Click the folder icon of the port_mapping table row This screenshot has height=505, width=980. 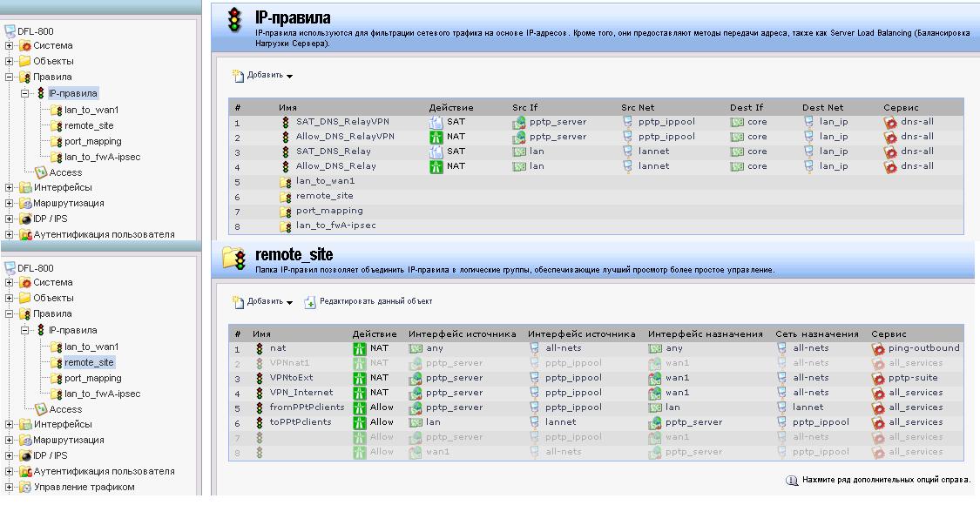click(x=285, y=211)
